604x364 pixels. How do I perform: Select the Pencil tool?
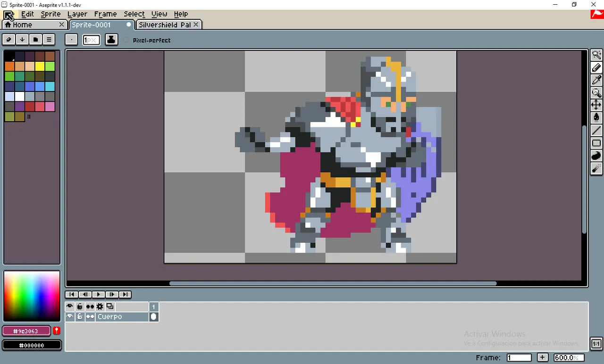tap(596, 67)
